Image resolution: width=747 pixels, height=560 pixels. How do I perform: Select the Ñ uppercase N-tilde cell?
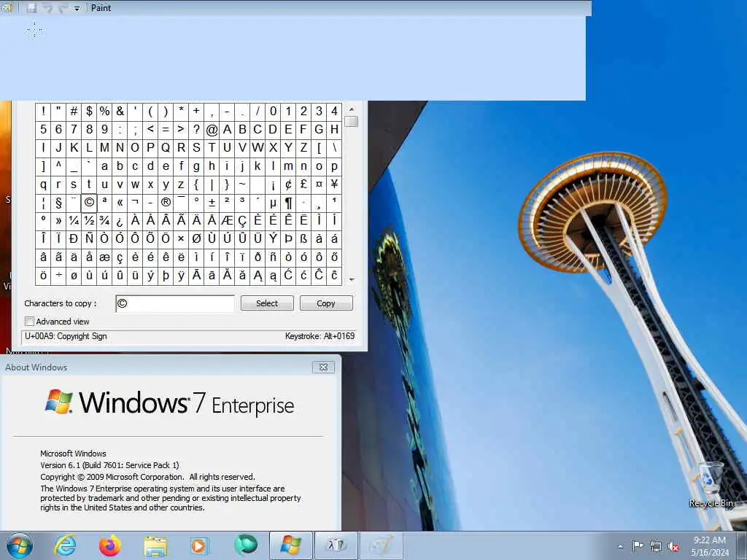pyautogui.click(x=89, y=238)
